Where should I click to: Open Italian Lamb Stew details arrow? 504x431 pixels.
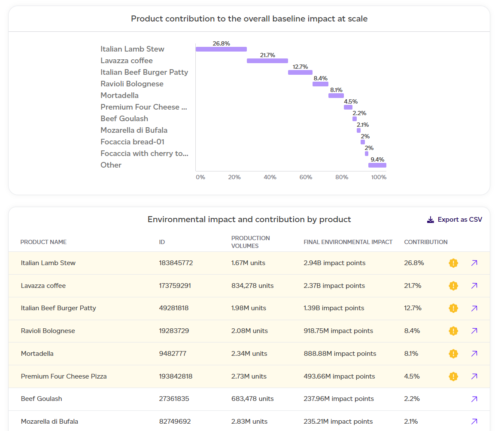point(474,263)
